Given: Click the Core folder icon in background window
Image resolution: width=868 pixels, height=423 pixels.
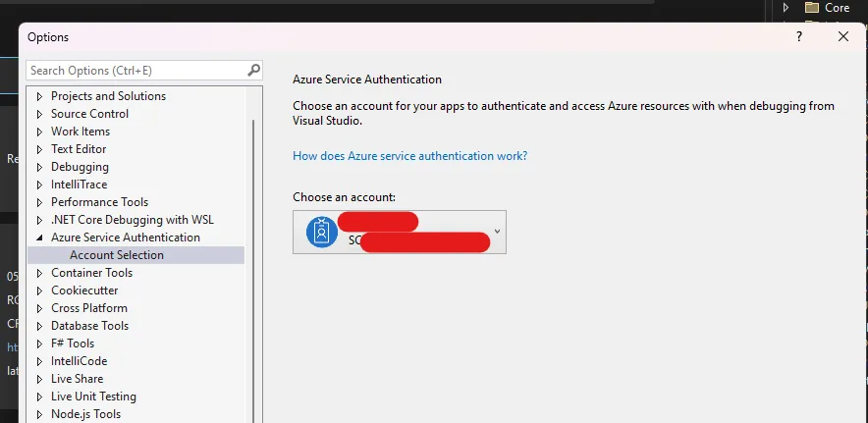Looking at the screenshot, I should (811, 8).
